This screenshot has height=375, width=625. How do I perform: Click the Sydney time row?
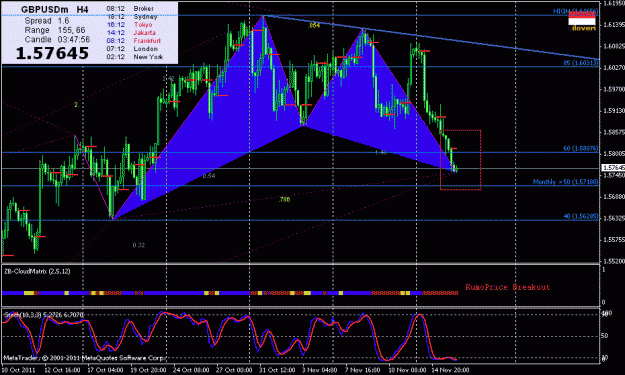(x=132, y=17)
